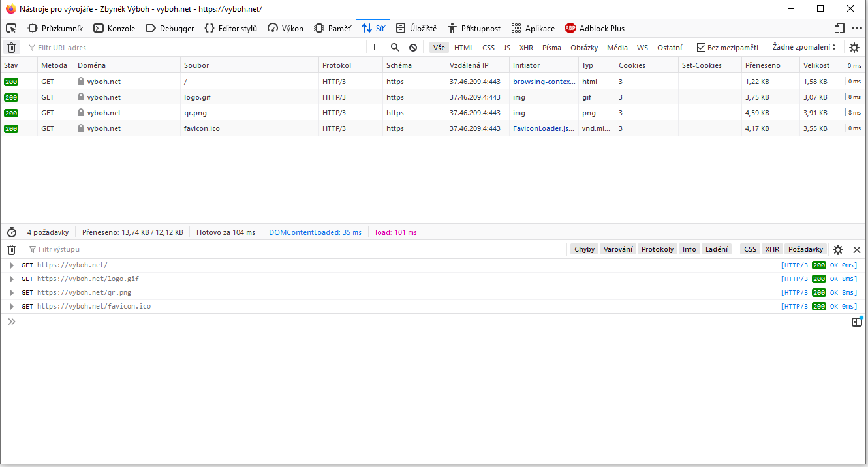The height and width of the screenshot is (467, 868).
Task: Open console settings gear
Action: 838,249
